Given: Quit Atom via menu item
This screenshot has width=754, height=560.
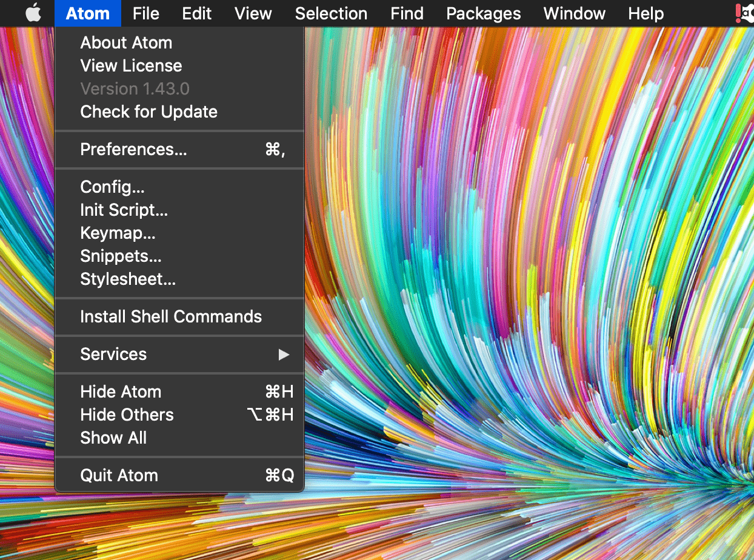Looking at the screenshot, I should pos(119,476).
